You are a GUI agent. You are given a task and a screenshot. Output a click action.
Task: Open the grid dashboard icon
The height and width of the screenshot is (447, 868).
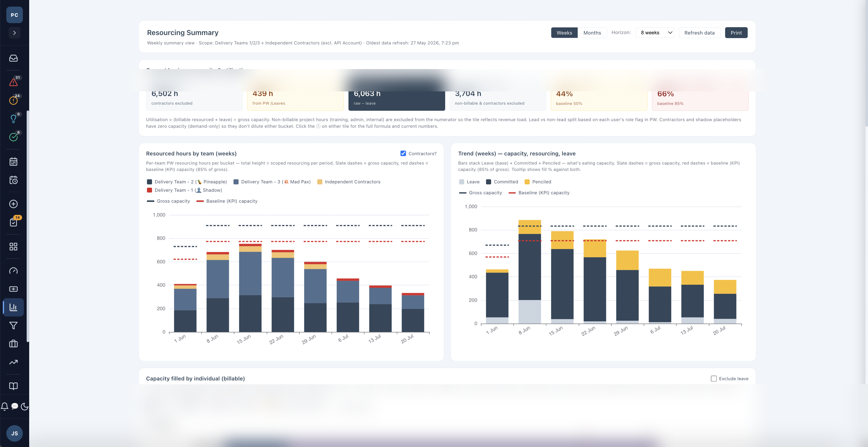click(x=13, y=247)
